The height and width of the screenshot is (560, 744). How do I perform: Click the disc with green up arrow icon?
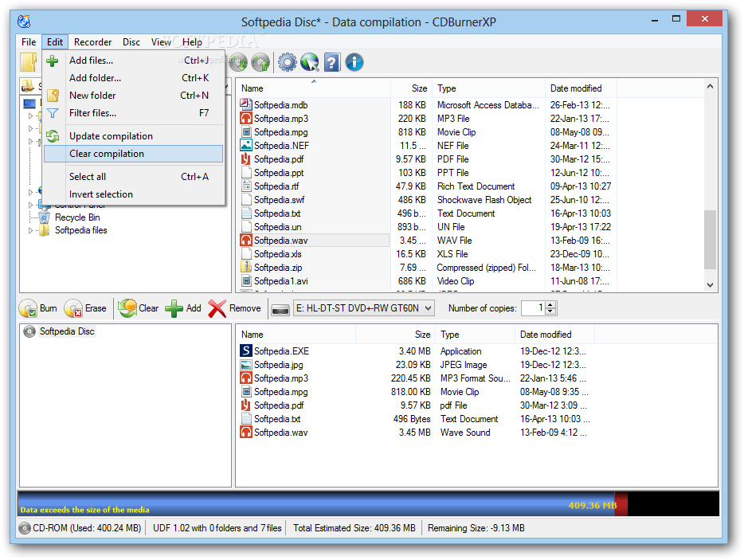(x=260, y=62)
